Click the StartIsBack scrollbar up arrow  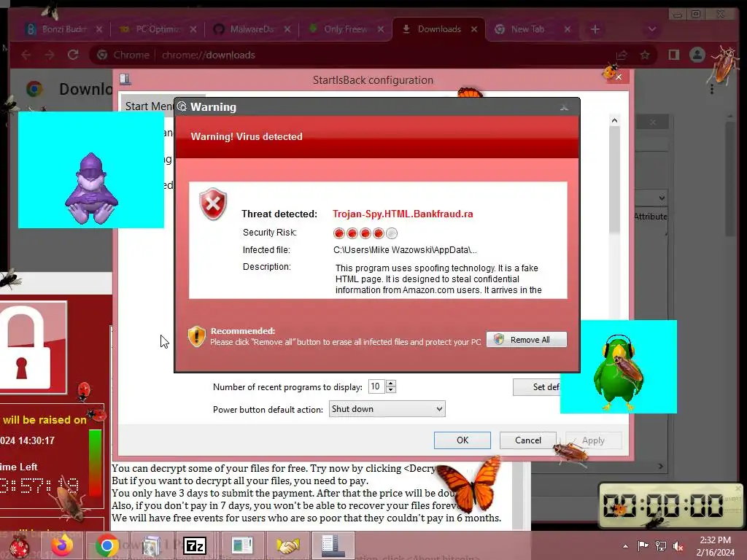coord(614,120)
